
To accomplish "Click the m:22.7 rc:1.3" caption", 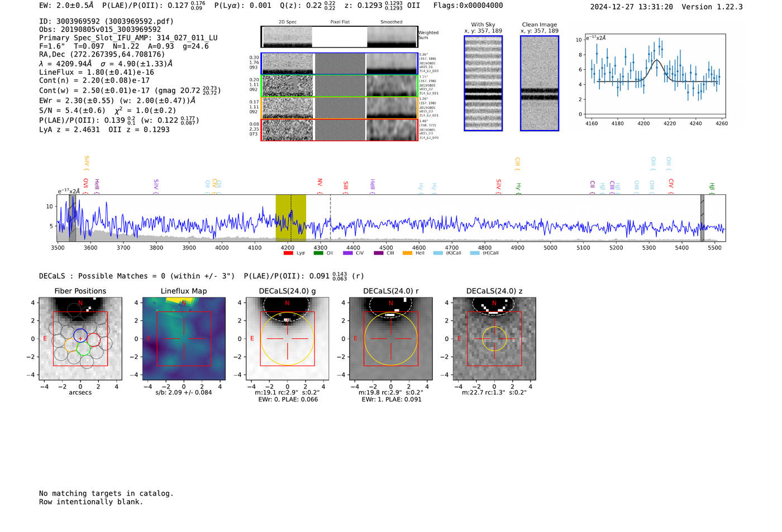I will point(494,392).
